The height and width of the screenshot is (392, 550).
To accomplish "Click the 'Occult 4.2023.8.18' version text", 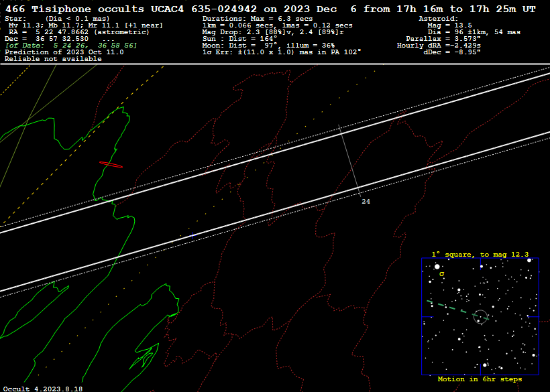I will tap(43, 389).
